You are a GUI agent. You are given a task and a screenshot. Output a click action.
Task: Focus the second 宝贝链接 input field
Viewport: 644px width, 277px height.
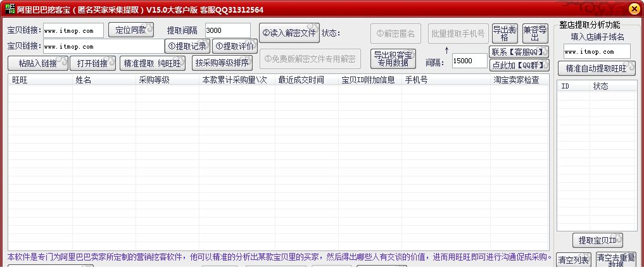pos(103,46)
